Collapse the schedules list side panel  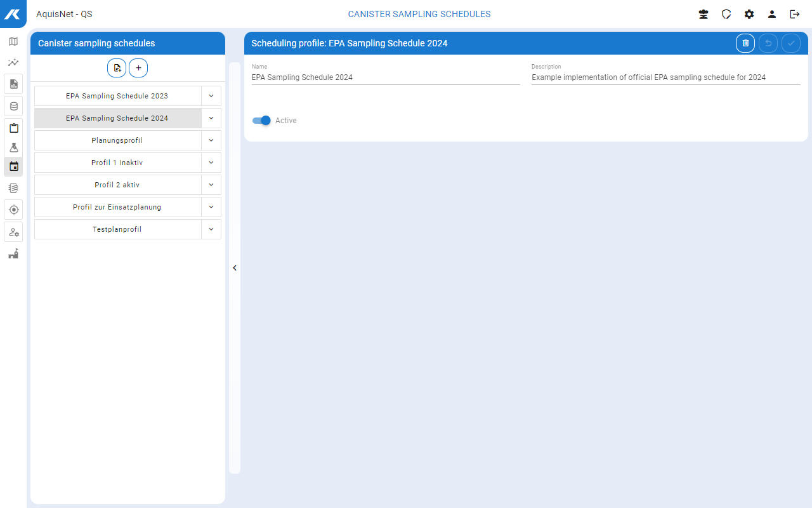pyautogui.click(x=235, y=268)
